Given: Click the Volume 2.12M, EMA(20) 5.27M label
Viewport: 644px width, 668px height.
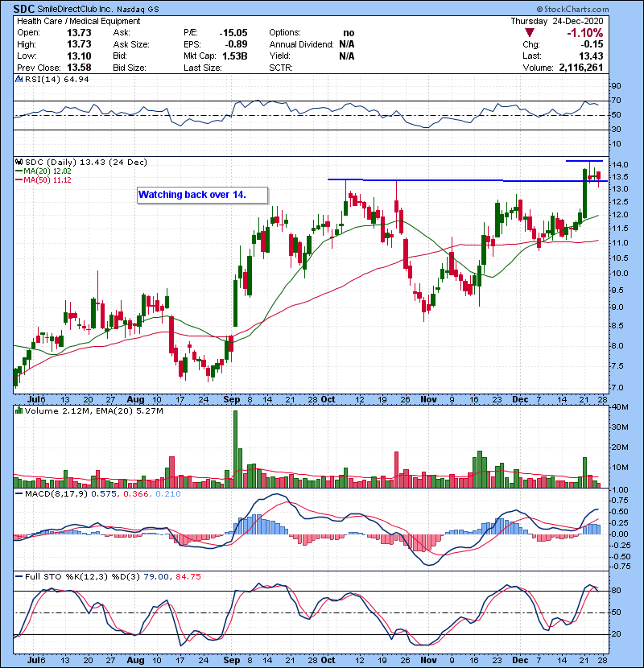Looking at the screenshot, I should coord(93,411).
